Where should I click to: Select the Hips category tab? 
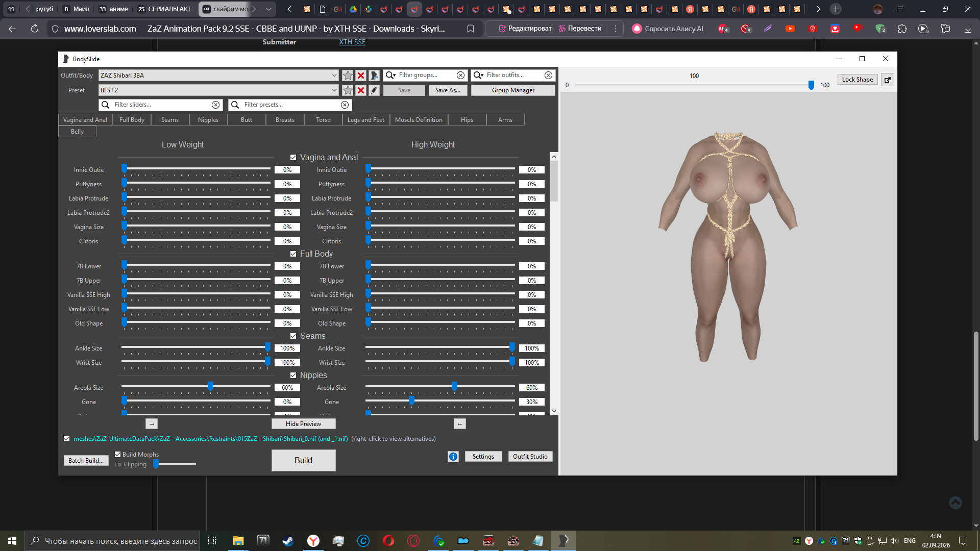point(467,120)
